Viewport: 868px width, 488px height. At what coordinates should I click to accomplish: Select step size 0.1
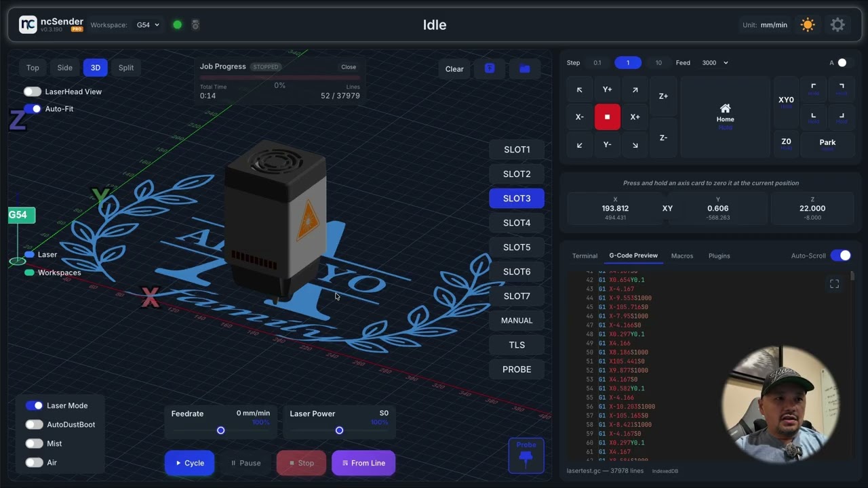click(x=597, y=62)
